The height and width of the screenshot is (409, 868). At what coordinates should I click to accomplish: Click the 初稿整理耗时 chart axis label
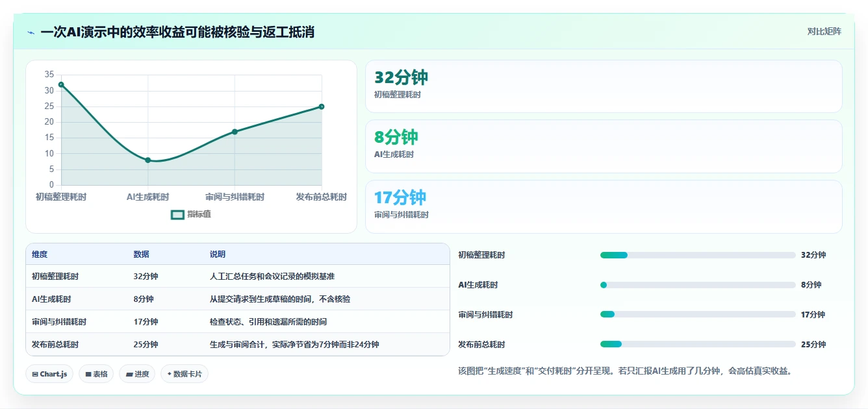click(61, 197)
